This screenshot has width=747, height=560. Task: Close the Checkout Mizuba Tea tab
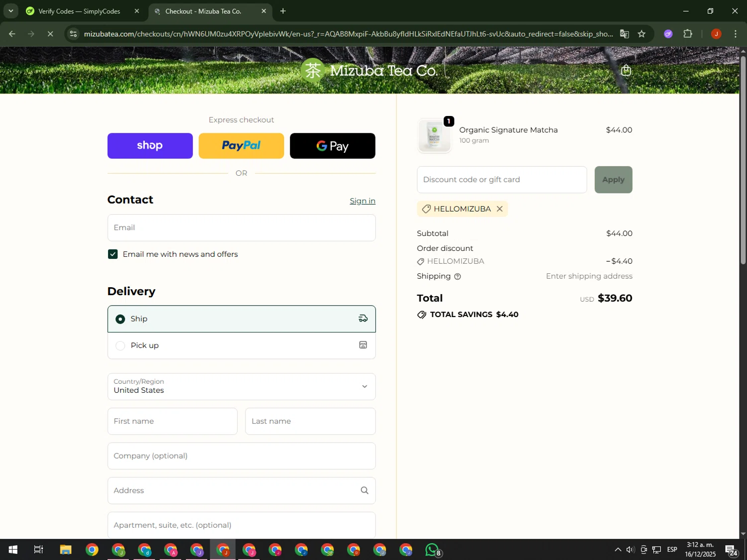point(263,11)
